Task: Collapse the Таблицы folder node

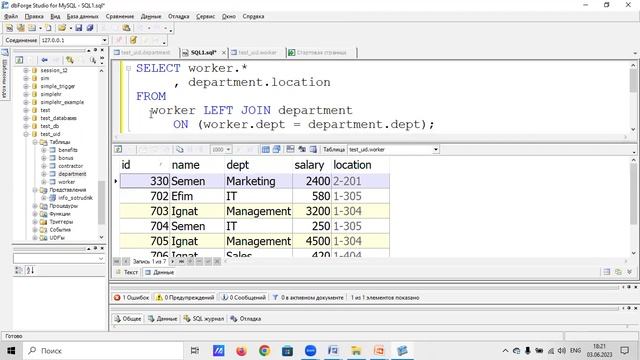Action: pos(35,142)
